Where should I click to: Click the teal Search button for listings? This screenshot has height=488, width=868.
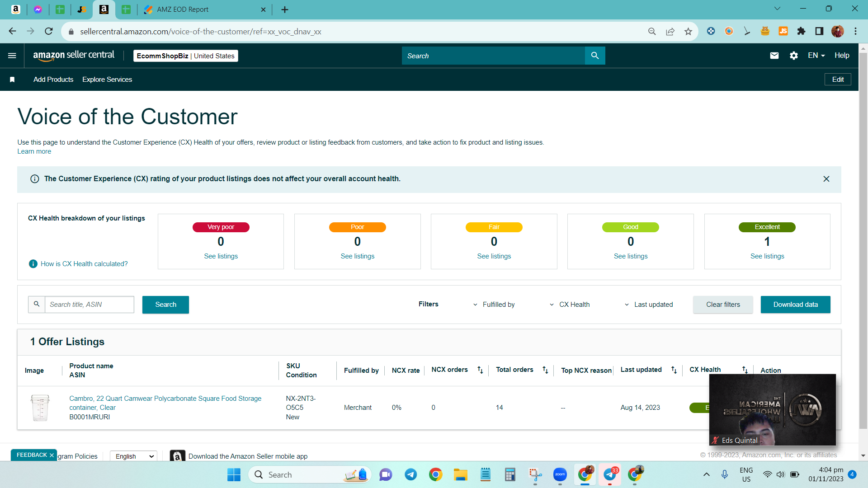tap(165, 305)
